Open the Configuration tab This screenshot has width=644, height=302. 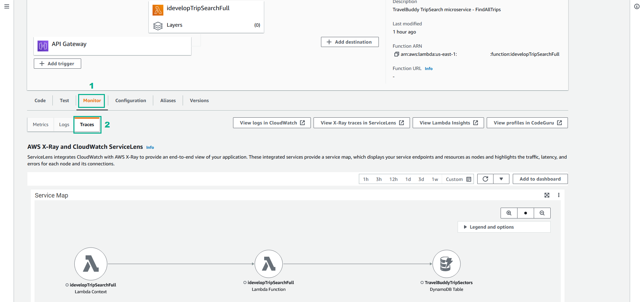point(131,100)
